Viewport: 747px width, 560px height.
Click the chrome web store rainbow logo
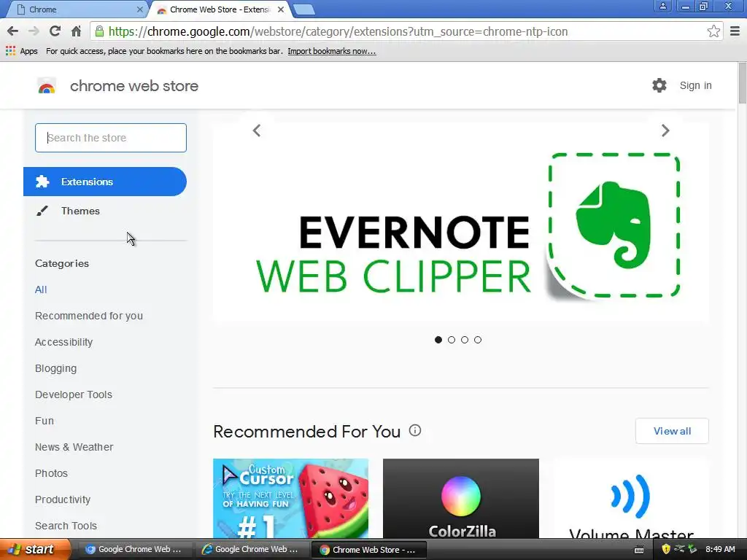pyautogui.click(x=47, y=86)
